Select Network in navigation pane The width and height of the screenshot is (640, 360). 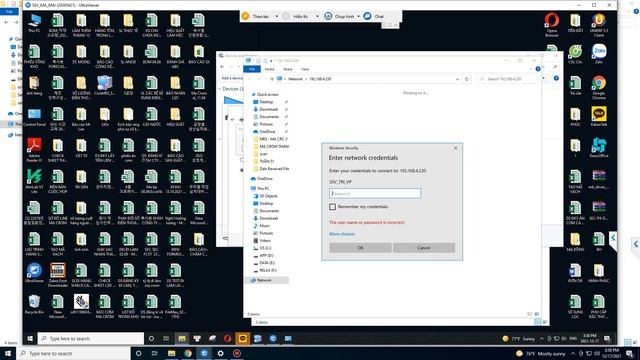[x=264, y=280]
